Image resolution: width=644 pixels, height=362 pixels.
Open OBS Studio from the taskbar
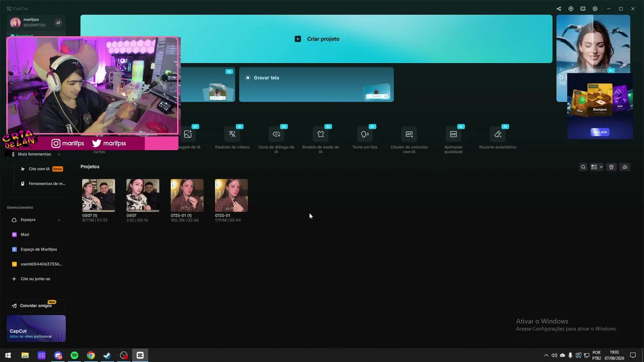124,355
